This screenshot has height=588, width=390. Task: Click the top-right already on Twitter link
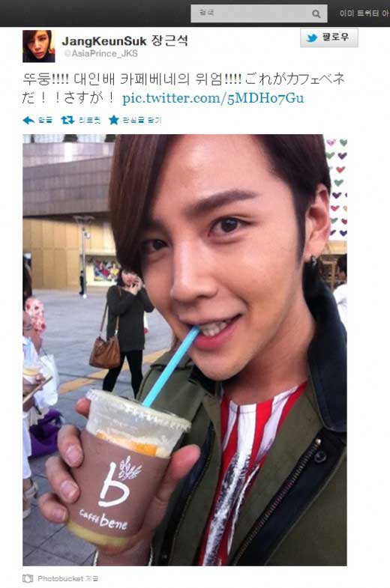[364, 13]
